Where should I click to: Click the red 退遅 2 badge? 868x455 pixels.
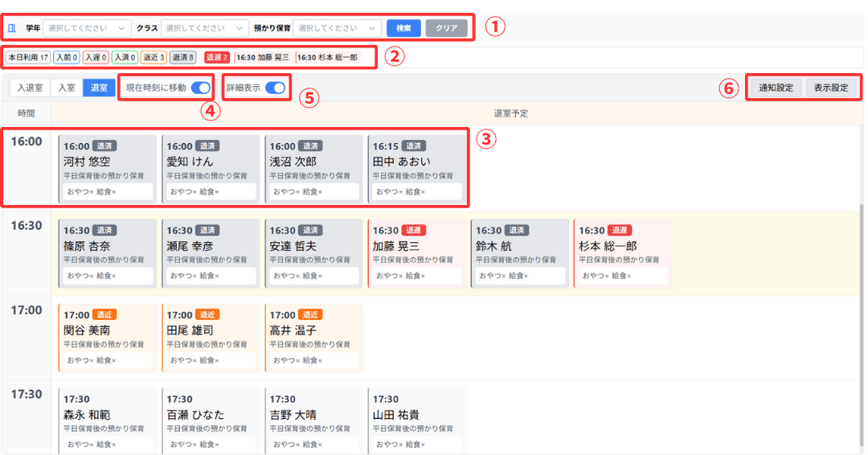pyautogui.click(x=217, y=58)
